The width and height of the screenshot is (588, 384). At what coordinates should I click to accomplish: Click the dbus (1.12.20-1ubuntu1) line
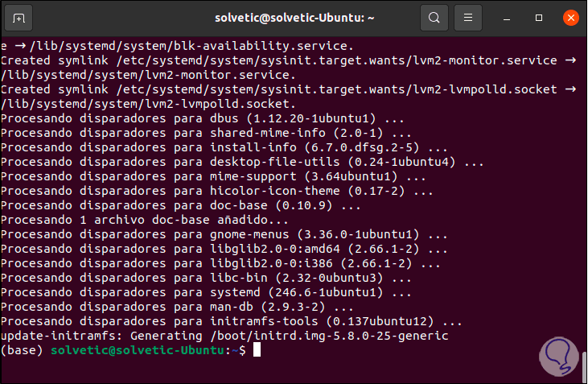point(203,118)
